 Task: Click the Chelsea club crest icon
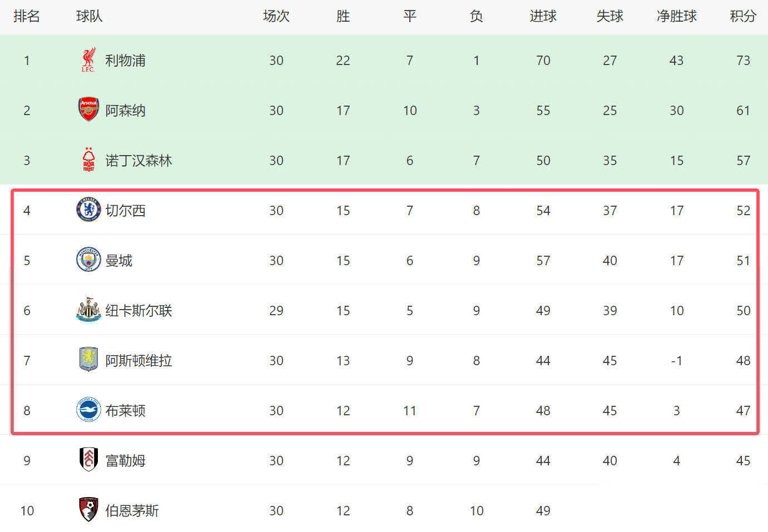tap(88, 210)
